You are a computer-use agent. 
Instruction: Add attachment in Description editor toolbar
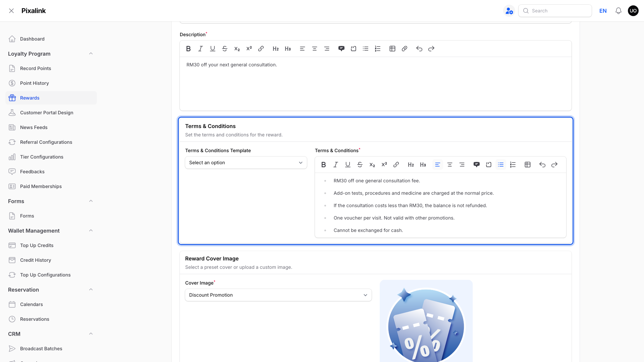[x=405, y=49]
